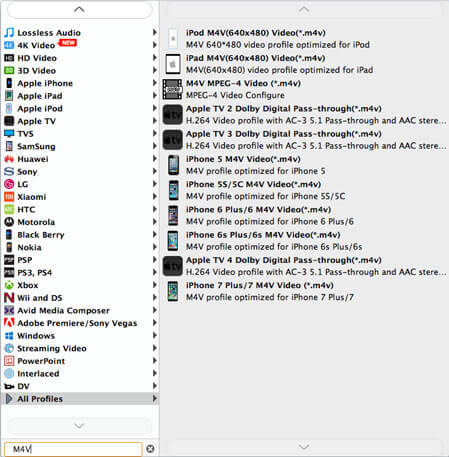Select iPad M4V(640x480) Video profile
The image size is (449, 457).
pos(305,64)
